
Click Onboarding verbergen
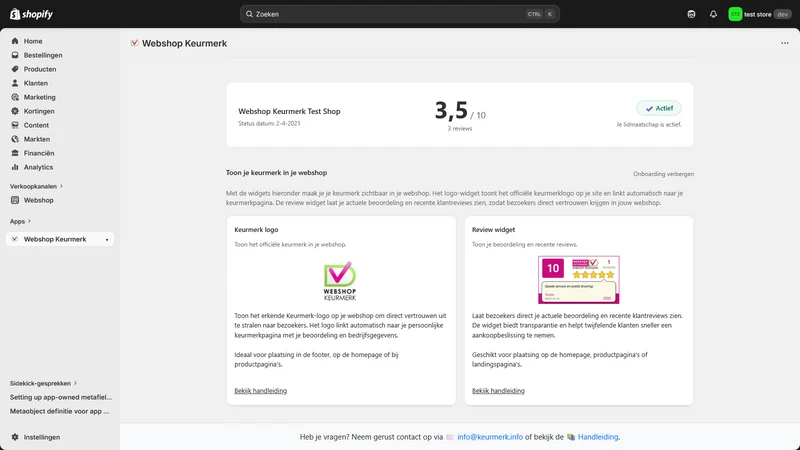pyautogui.click(x=663, y=174)
